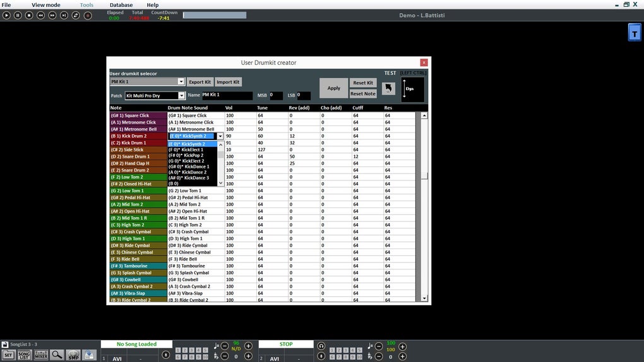Click the magnifying glass search icon
The width and height of the screenshot is (644, 362).
(57, 354)
